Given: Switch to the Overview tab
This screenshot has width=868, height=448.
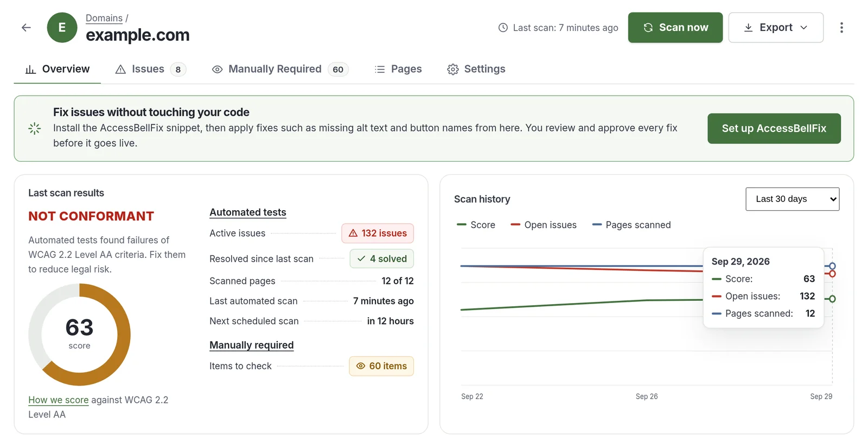Looking at the screenshot, I should tap(58, 69).
